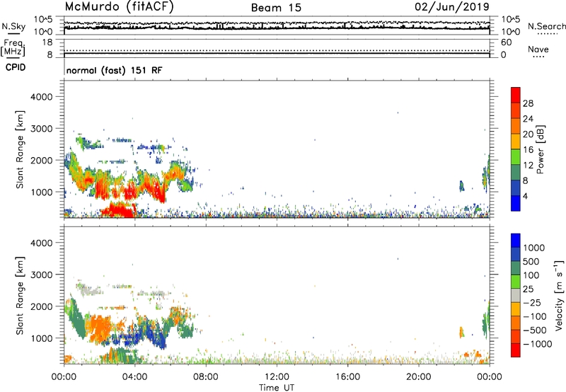Click the 16:00 time axis tick label
566x392 pixels.
click(x=347, y=377)
